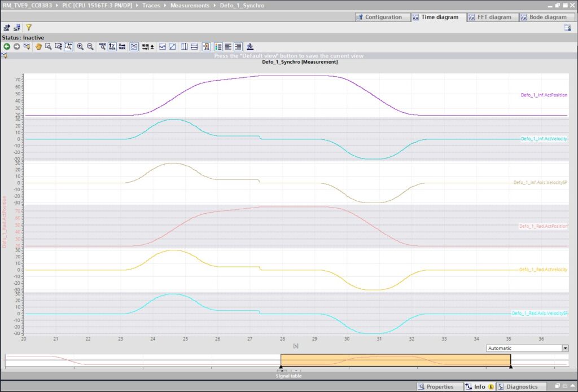Click the left marker of overview range
This screenshot has height=392, width=578.
click(281, 367)
